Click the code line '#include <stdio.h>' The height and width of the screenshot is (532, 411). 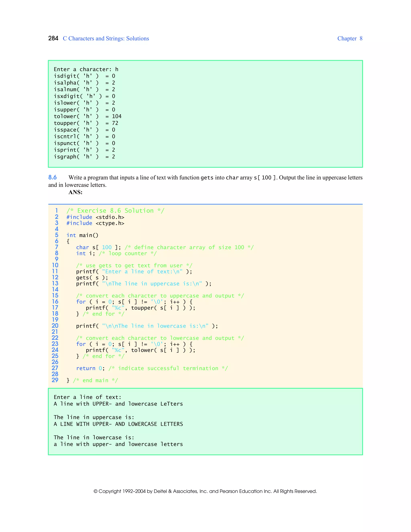[96, 217]
